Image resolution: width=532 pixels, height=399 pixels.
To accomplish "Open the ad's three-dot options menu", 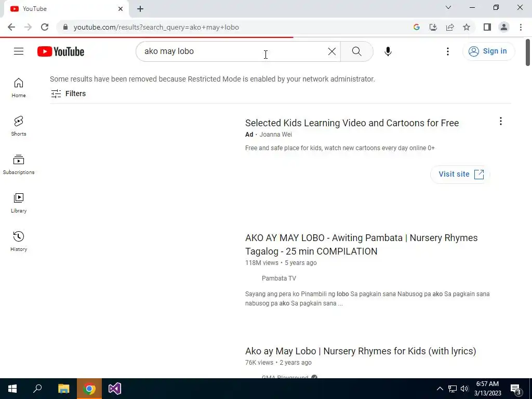I will 500,121.
